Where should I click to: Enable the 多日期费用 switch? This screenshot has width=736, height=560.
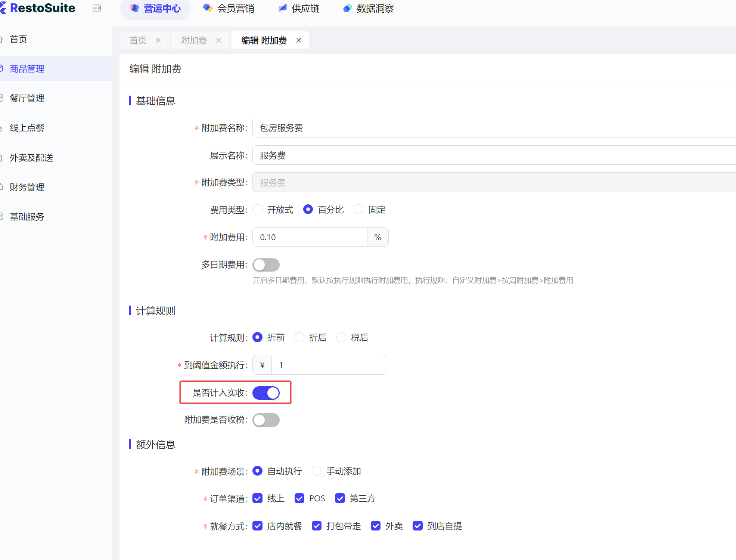[266, 265]
